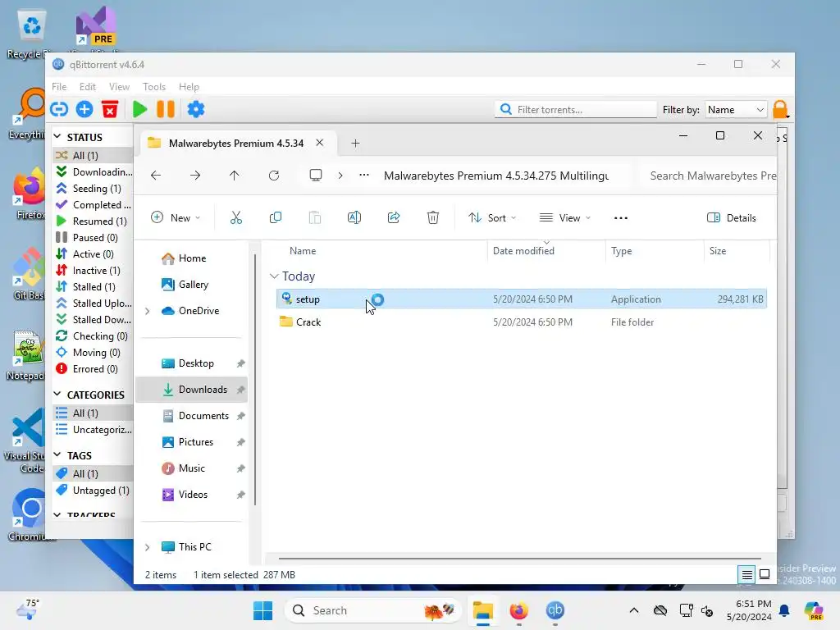The image size is (840, 630).
Task: Select the setup application file
Action: click(x=521, y=299)
